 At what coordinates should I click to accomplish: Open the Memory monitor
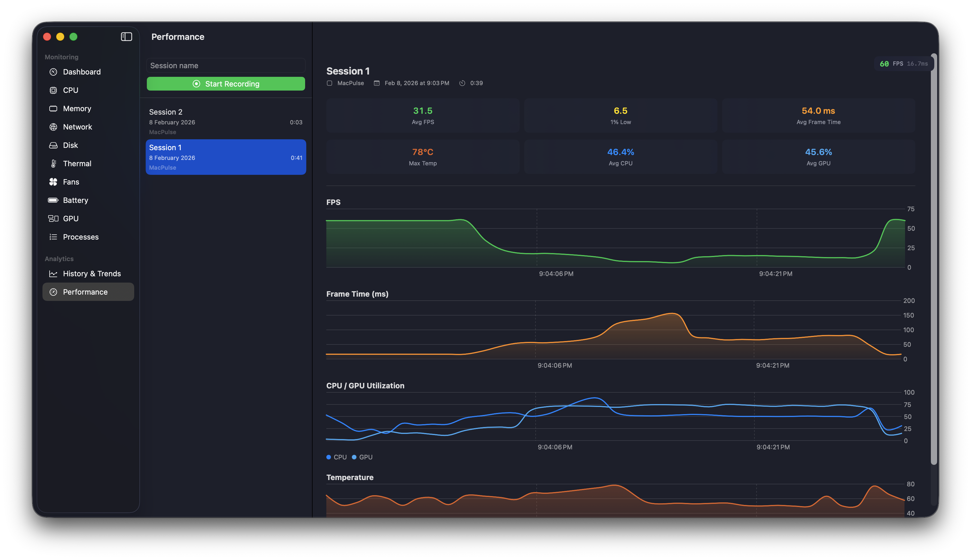(77, 108)
